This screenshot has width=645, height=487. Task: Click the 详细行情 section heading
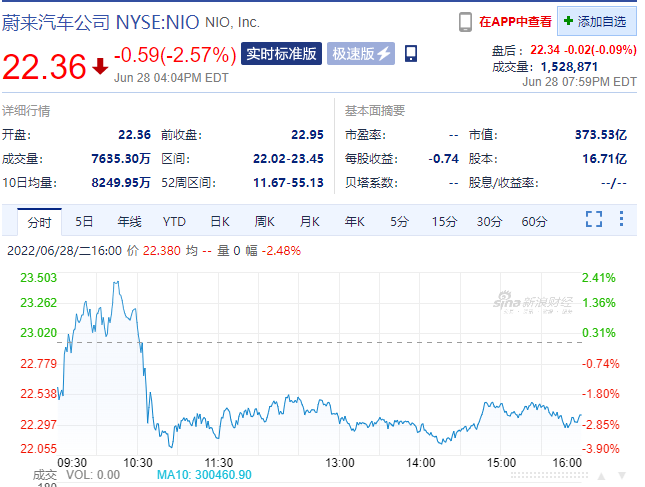click(26, 111)
